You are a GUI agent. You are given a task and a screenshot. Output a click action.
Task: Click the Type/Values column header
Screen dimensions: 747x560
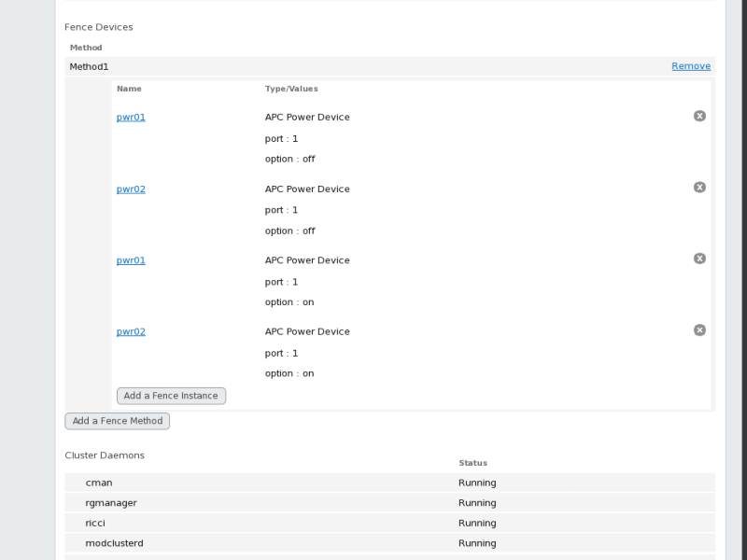(291, 89)
